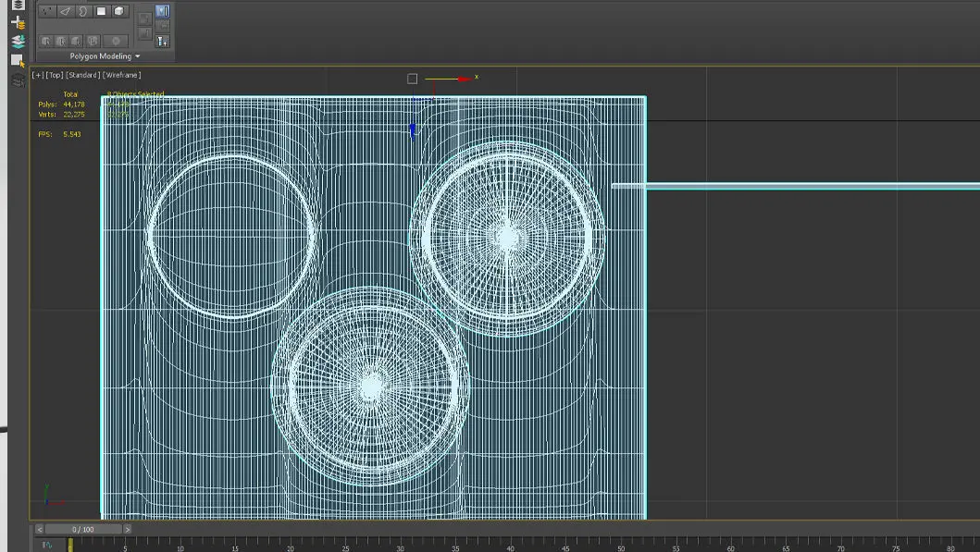Click the next frame arrow button

(127, 530)
